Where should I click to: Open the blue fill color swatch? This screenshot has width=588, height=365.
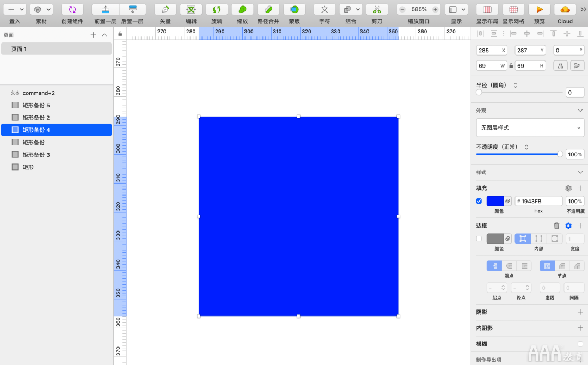(495, 201)
